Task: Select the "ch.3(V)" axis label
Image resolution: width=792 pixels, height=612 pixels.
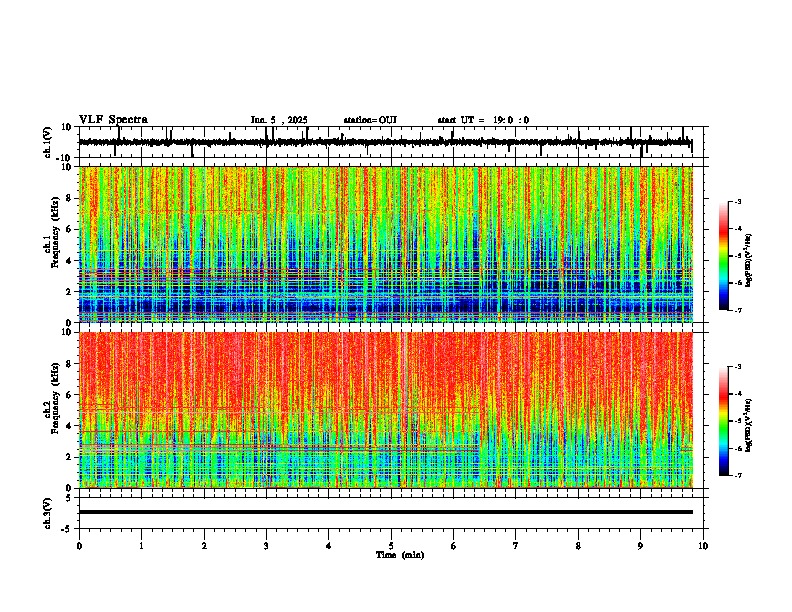Action: click(48, 513)
